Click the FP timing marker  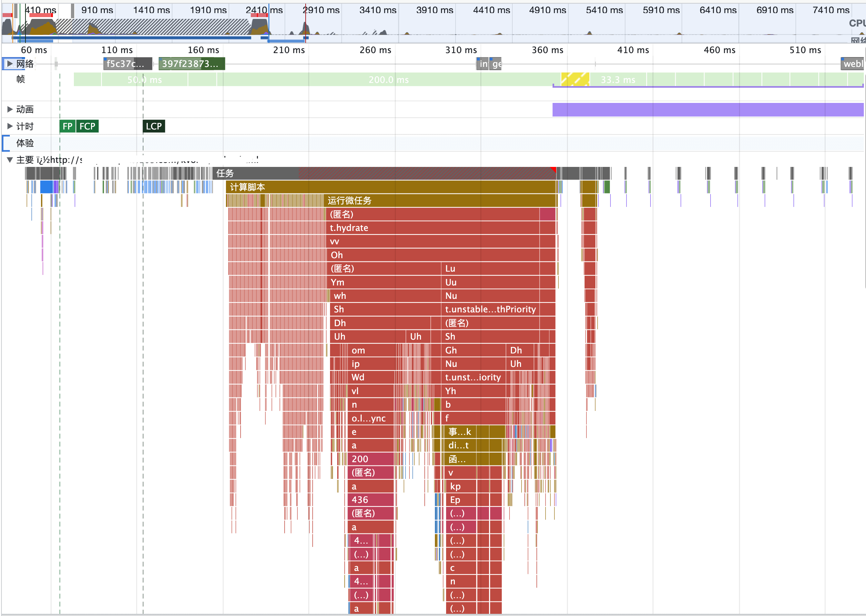[x=68, y=126]
